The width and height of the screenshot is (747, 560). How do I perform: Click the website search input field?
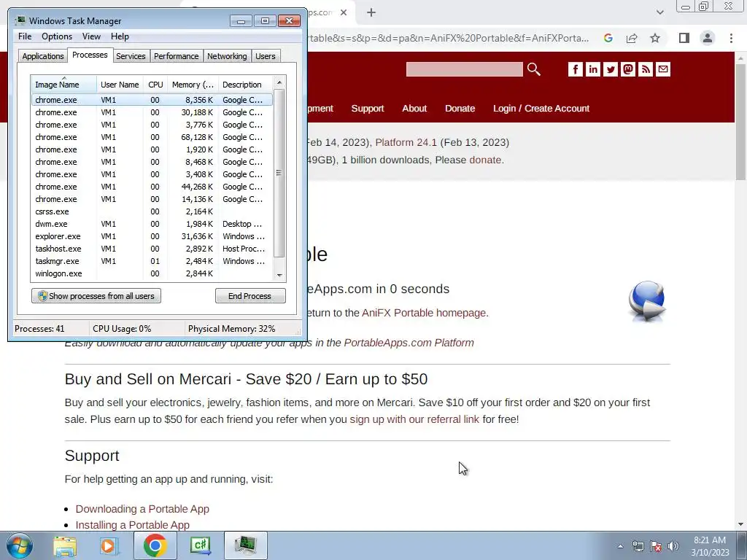point(465,69)
